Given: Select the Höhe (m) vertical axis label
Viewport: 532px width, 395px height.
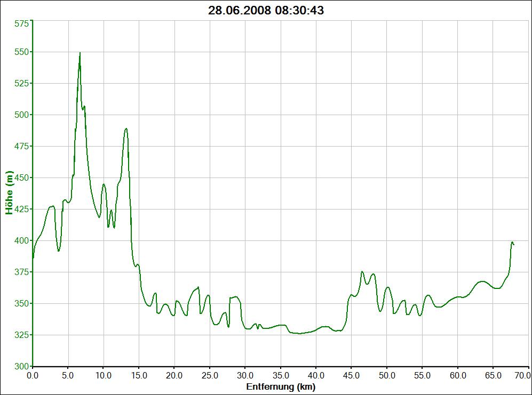Looking at the screenshot, I should point(9,193).
